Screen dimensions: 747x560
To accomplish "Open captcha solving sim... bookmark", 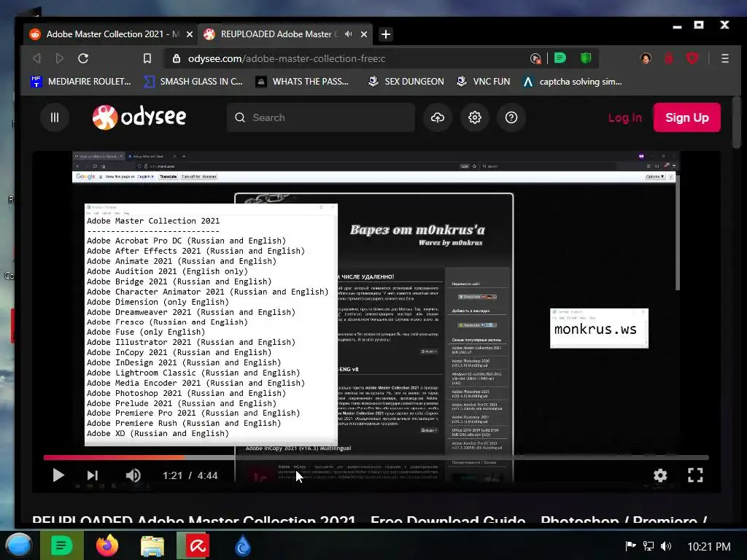I will click(572, 82).
